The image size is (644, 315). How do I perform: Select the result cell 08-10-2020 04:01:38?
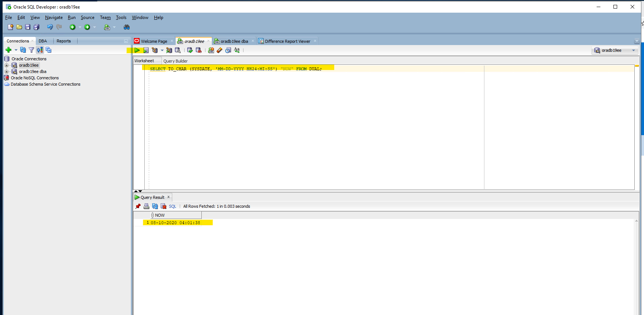coord(176,223)
